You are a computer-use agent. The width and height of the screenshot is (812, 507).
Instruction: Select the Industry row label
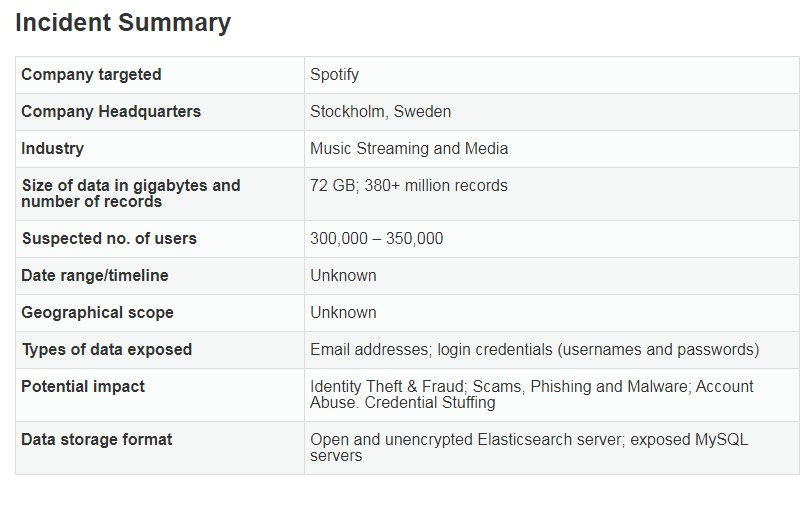tap(52, 149)
